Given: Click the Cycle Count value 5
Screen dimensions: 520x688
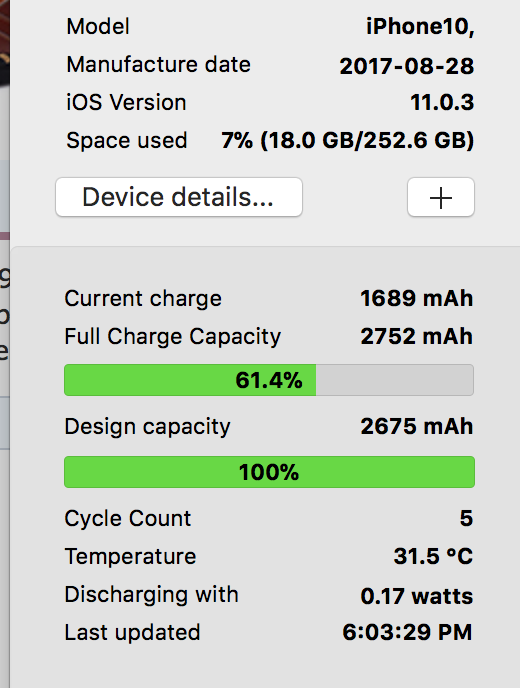Looking at the screenshot, I should point(466,518).
